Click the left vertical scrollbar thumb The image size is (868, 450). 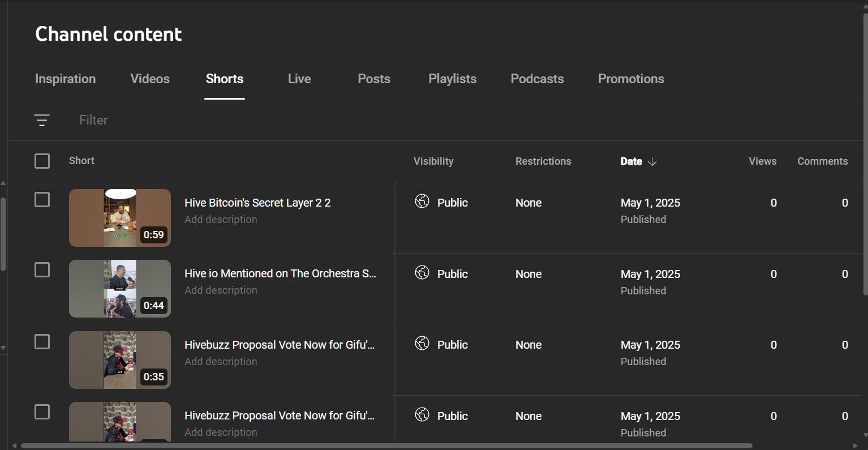point(3,234)
